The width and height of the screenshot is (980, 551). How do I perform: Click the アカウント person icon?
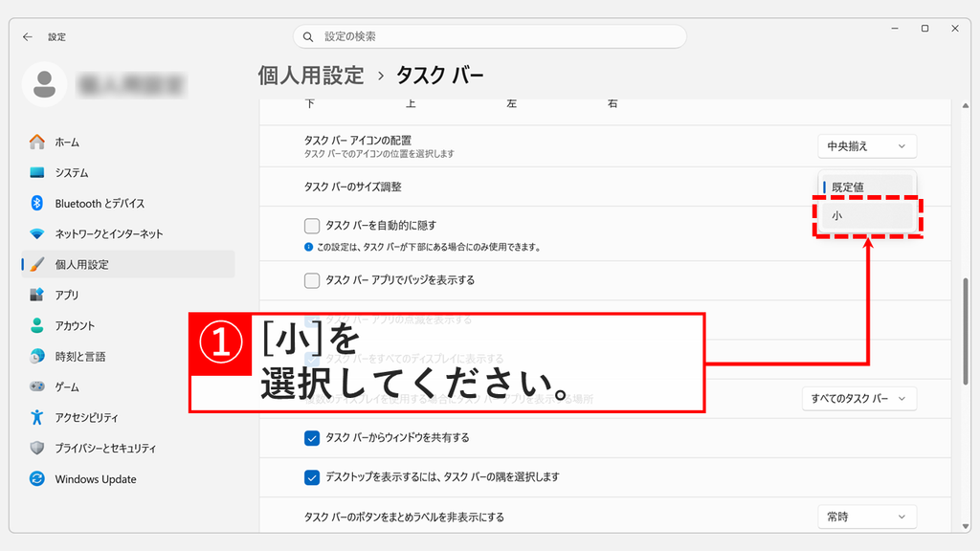pos(37,325)
